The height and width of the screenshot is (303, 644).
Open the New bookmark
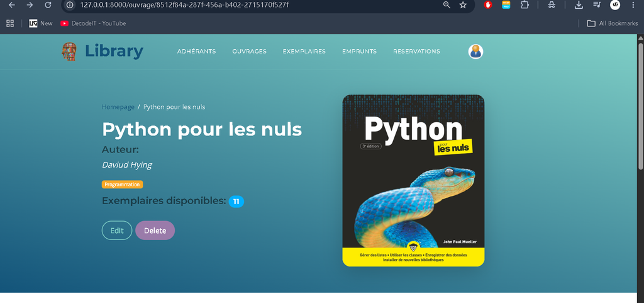point(41,23)
